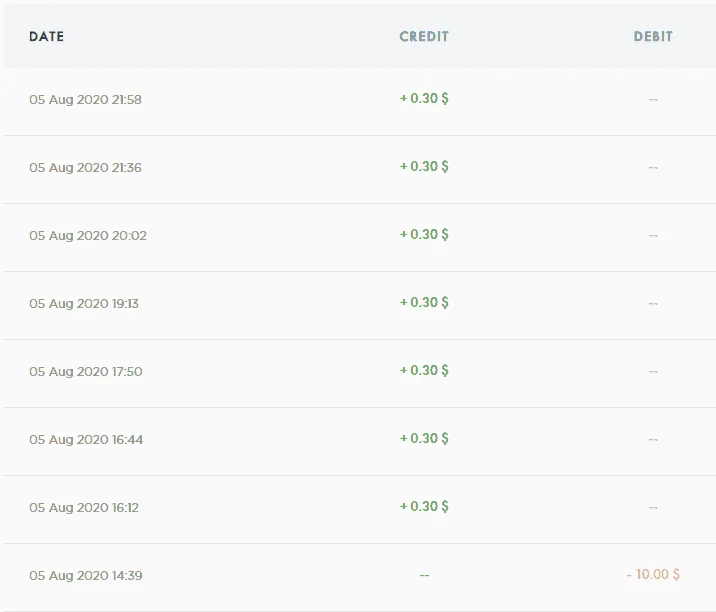This screenshot has height=612, width=716.
Task: Click the debit dash in 17:50 row
Action: pyautogui.click(x=653, y=372)
